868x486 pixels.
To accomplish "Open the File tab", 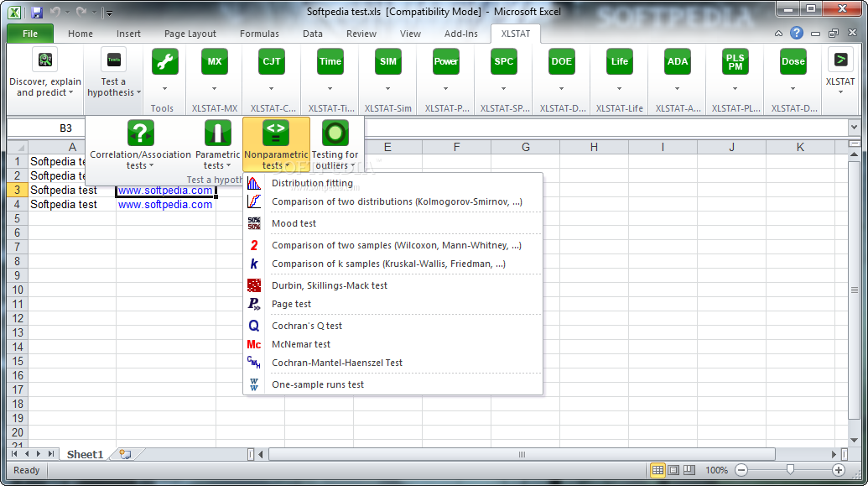I will 30,34.
